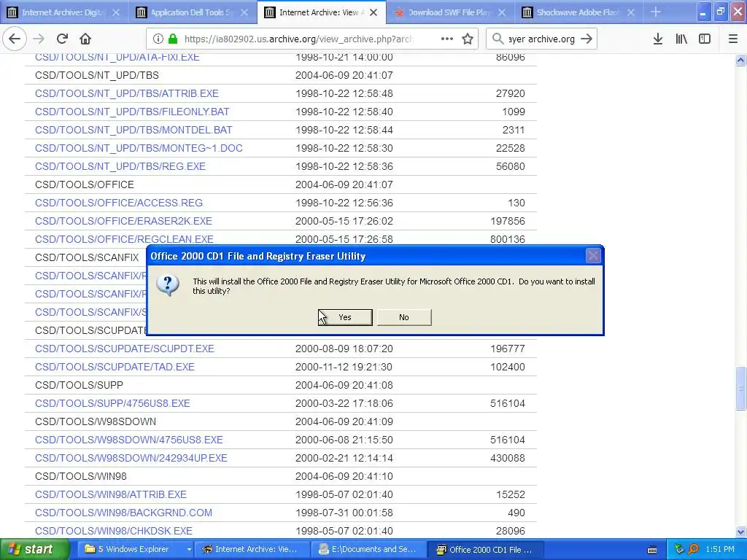Click the 2000-08-09 18:07:20 date cell

point(344,349)
